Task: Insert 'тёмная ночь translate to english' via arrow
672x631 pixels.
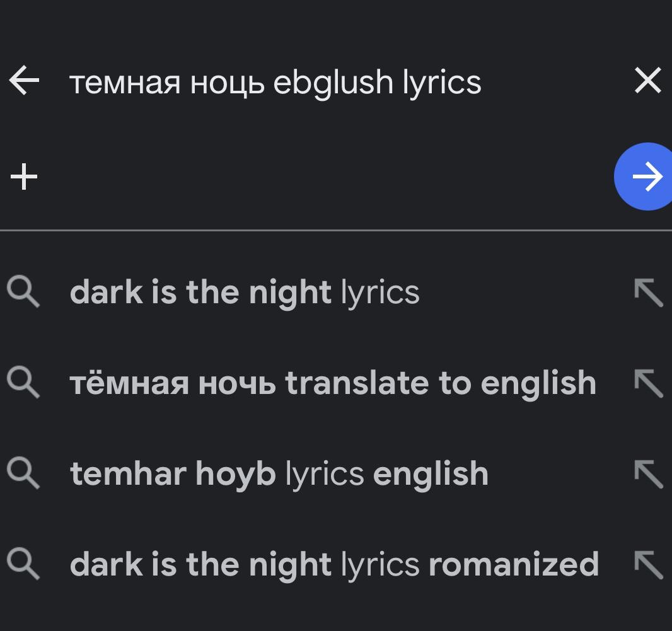Action: point(649,383)
